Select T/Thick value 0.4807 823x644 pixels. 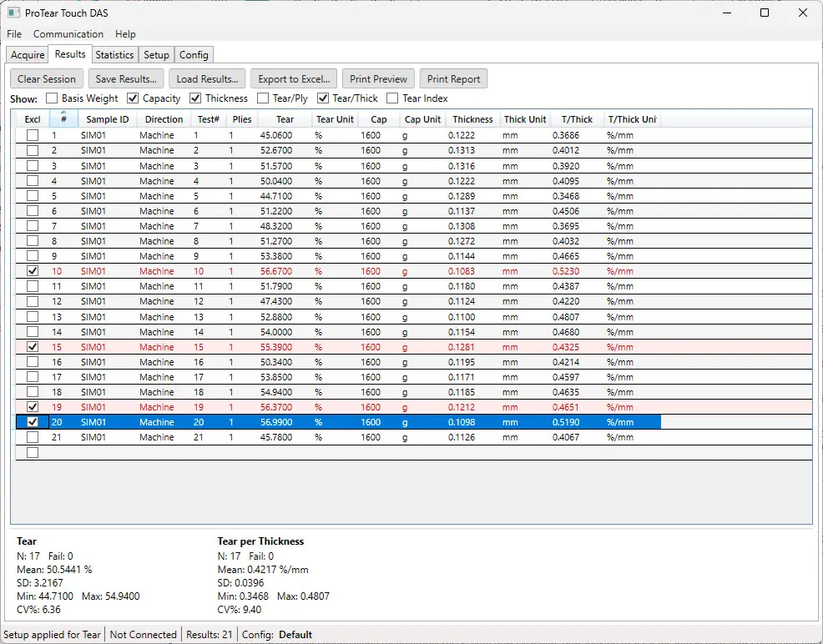(566, 317)
